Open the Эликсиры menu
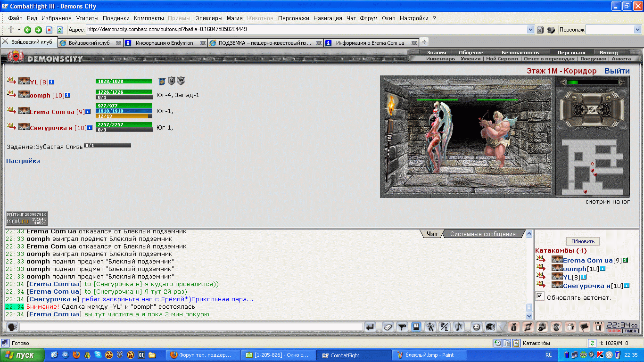This screenshot has height=362, width=644. (x=208, y=18)
